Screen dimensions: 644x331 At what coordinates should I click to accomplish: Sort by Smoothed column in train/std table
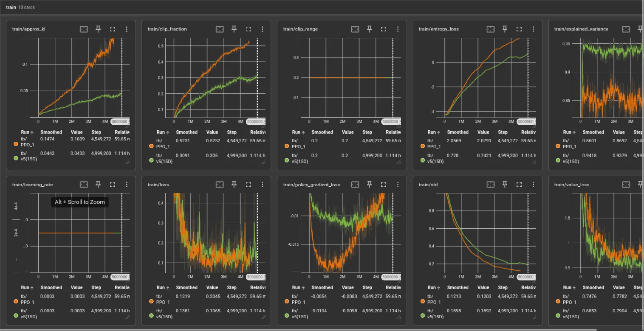458,287
